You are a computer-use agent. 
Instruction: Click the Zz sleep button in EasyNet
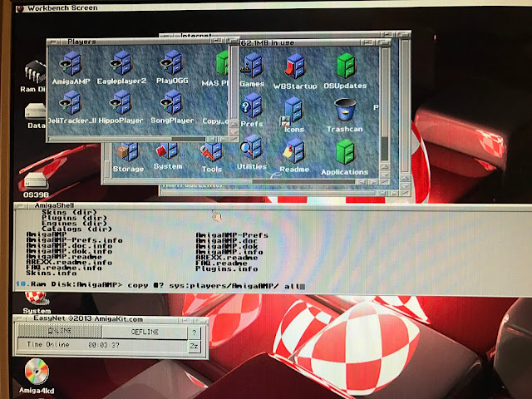[195, 346]
